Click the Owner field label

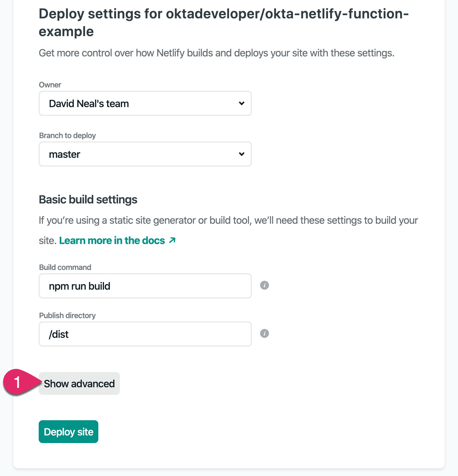(50, 85)
